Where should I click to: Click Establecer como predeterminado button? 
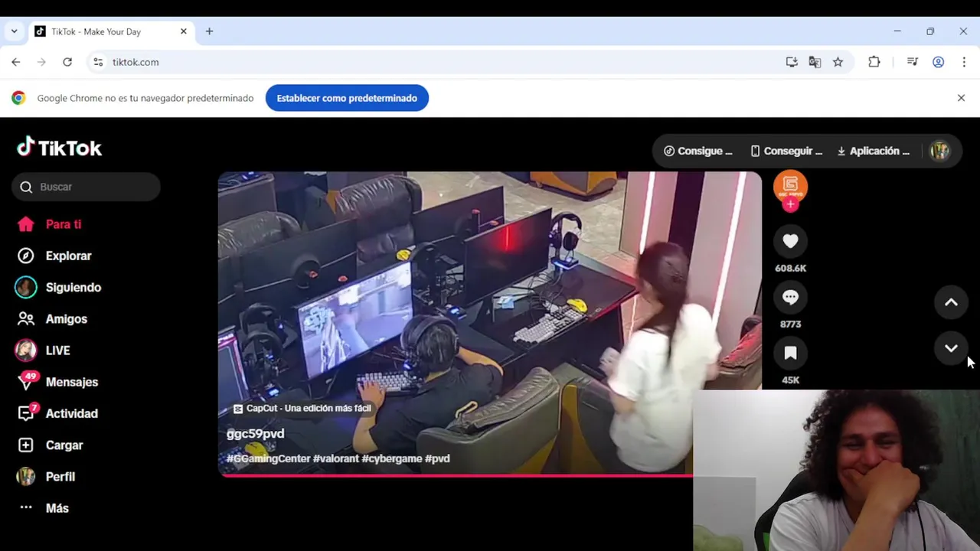[347, 98]
